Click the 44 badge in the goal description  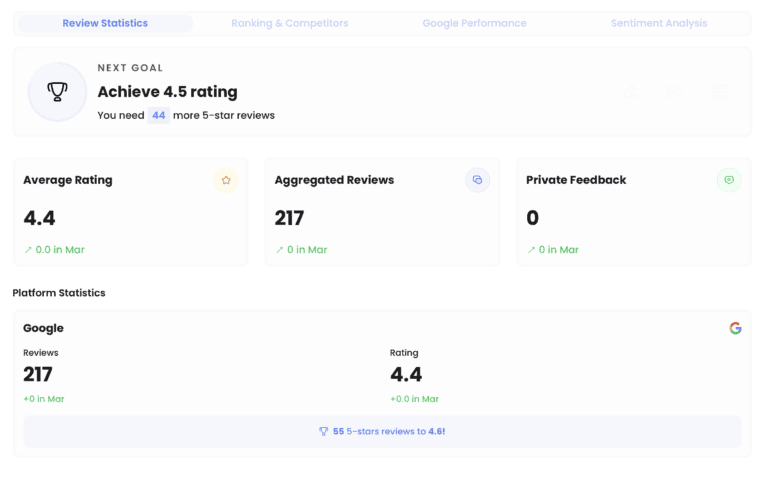coord(158,115)
